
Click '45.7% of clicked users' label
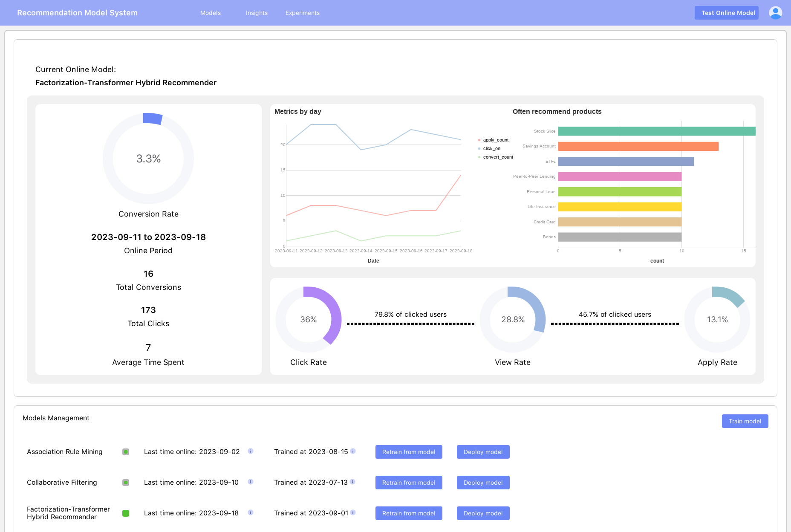(615, 314)
